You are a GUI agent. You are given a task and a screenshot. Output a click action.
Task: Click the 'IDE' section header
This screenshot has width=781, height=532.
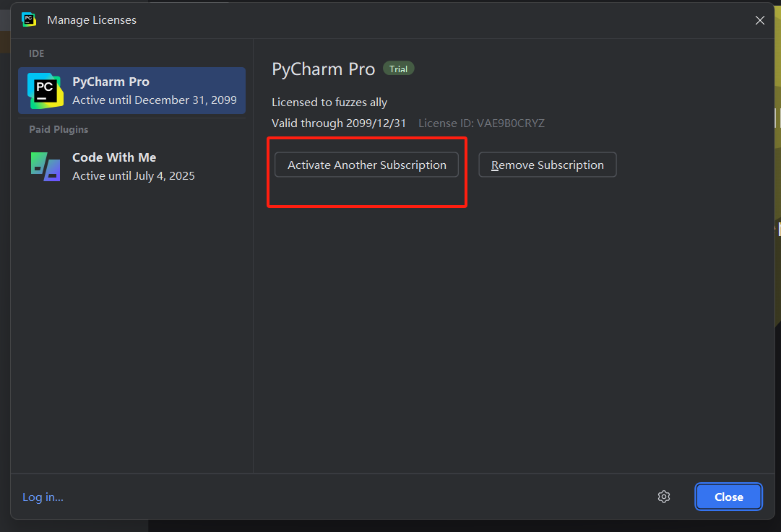point(36,53)
